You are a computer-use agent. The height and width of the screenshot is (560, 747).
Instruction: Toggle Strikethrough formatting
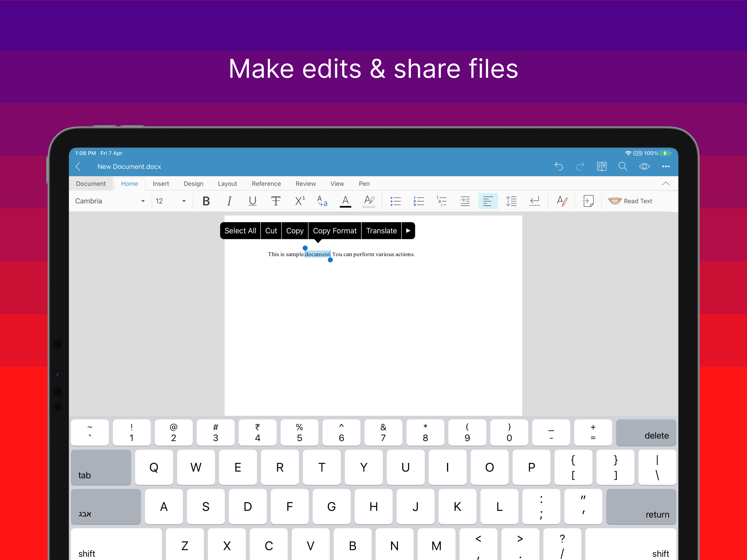276,201
